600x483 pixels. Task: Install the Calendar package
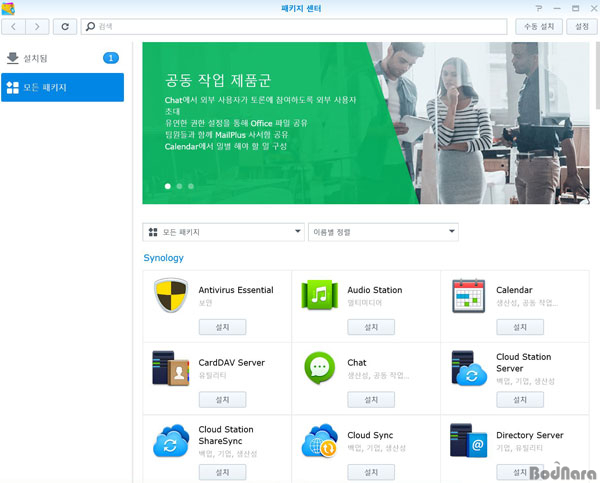click(520, 327)
